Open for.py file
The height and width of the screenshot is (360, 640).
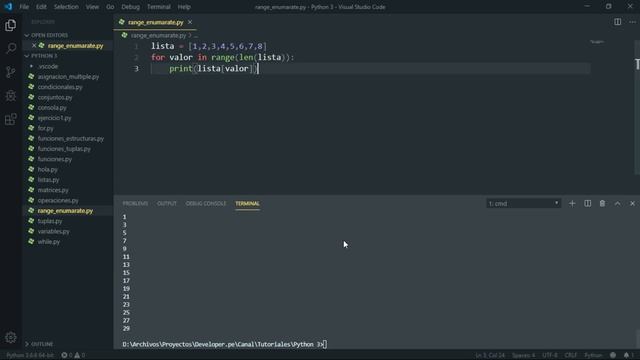pos(45,128)
